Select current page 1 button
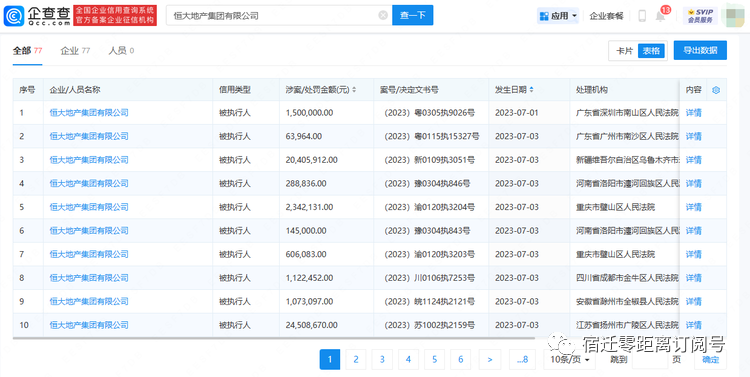750x377 pixels. coord(330,359)
